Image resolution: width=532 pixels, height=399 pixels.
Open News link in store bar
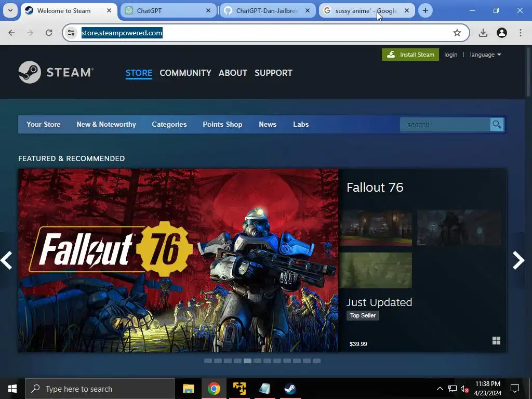coord(268,125)
